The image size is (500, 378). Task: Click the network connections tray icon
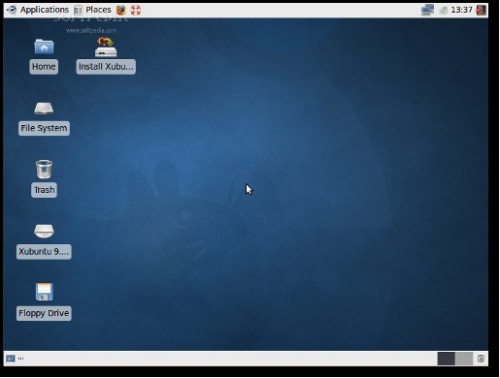427,10
